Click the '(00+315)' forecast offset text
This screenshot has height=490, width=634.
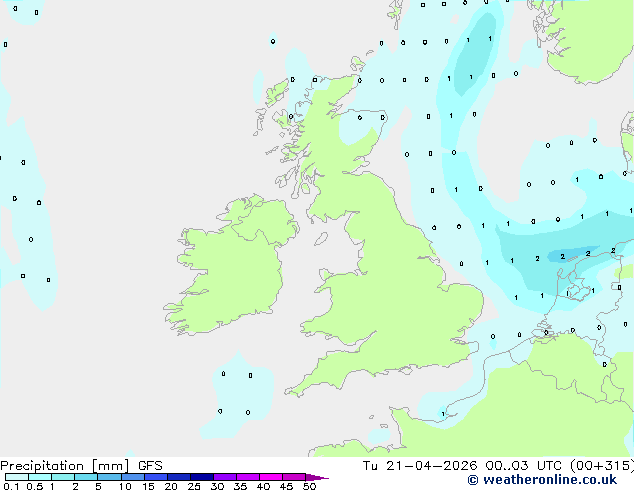(x=602, y=466)
